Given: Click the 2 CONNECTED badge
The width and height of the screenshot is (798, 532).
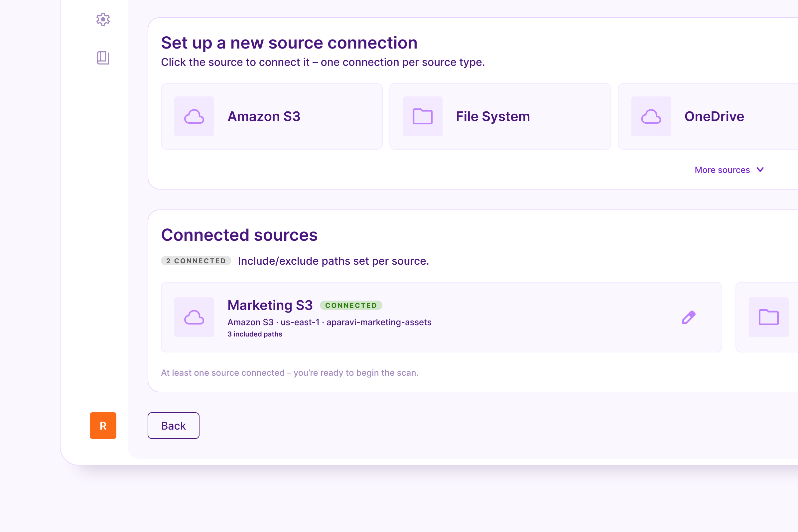Looking at the screenshot, I should point(196,261).
